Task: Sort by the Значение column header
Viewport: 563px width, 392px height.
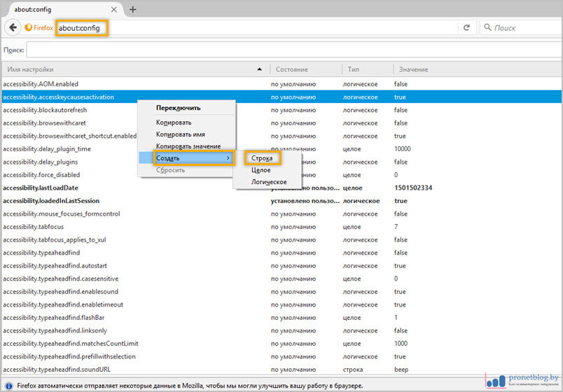Action: [x=413, y=69]
